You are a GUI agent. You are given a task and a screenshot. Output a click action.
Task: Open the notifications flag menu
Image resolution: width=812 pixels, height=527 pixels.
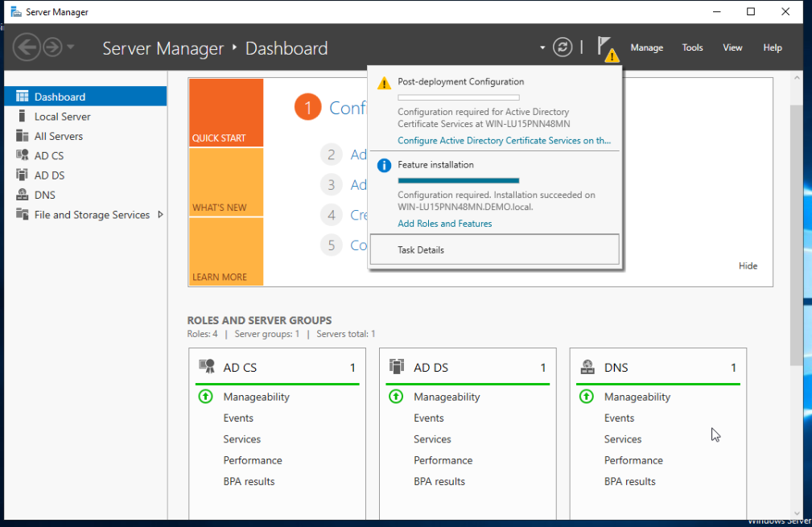[x=605, y=47]
